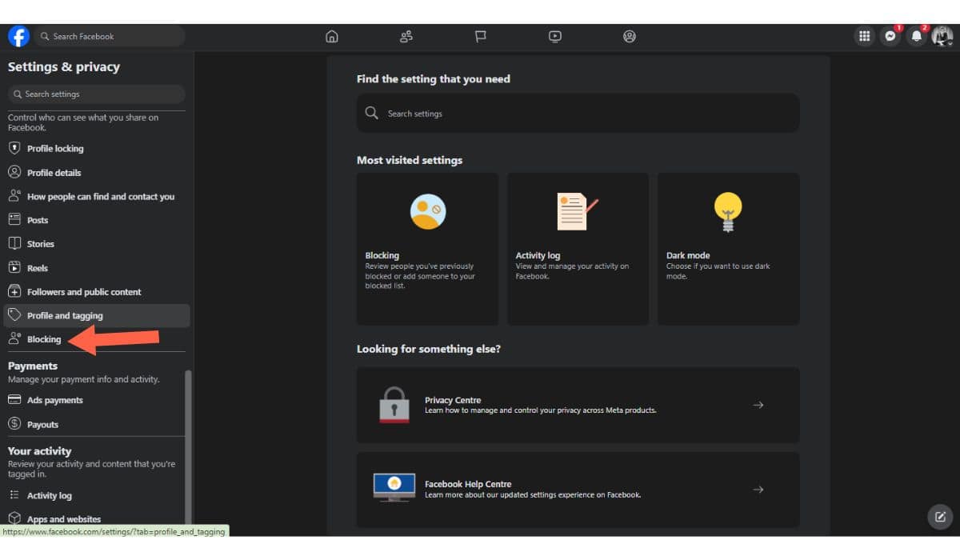The height and width of the screenshot is (560, 960).
Task: Open Profile locking settings
Action: (x=96, y=149)
